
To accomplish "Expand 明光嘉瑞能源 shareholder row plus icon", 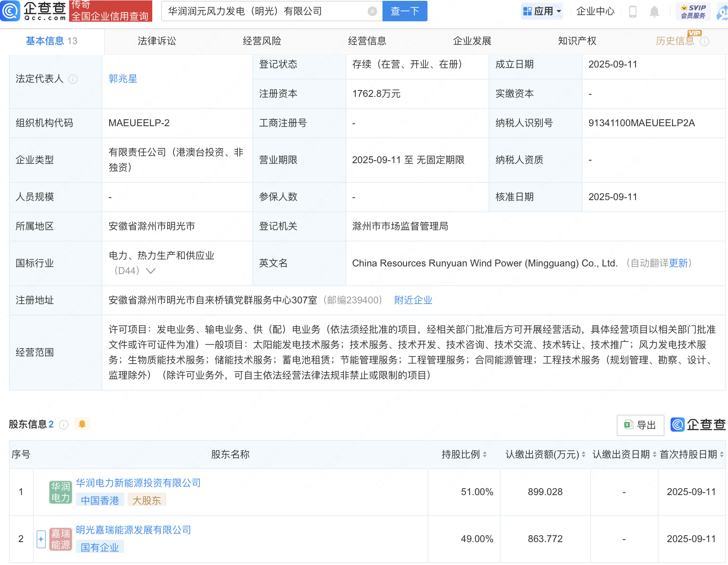I will (41, 539).
